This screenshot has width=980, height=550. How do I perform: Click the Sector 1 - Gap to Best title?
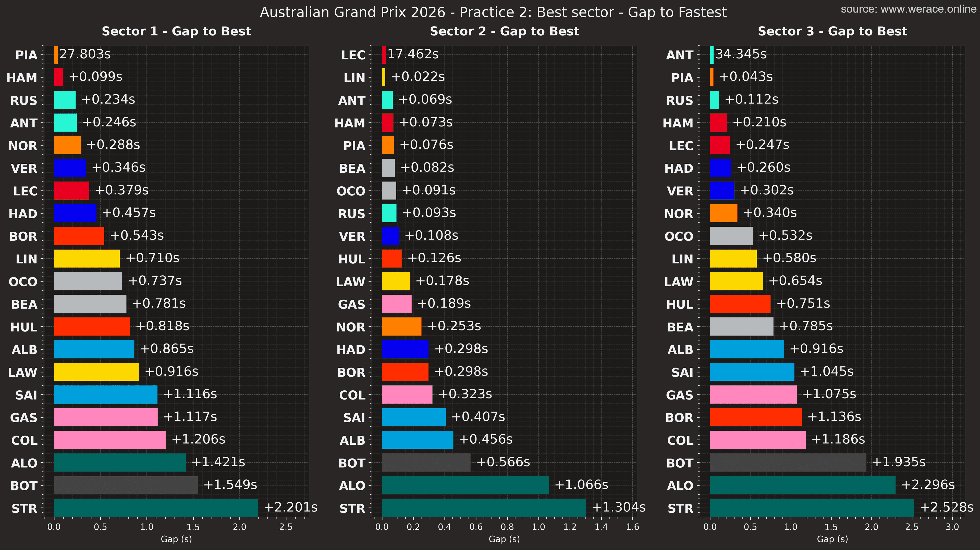(176, 31)
